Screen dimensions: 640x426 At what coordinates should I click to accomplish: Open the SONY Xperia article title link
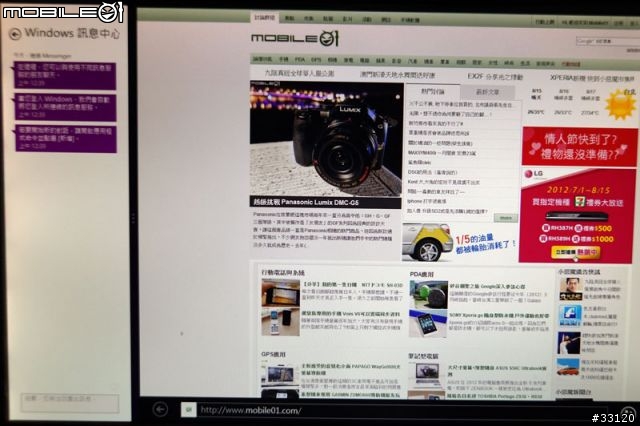[499, 315]
